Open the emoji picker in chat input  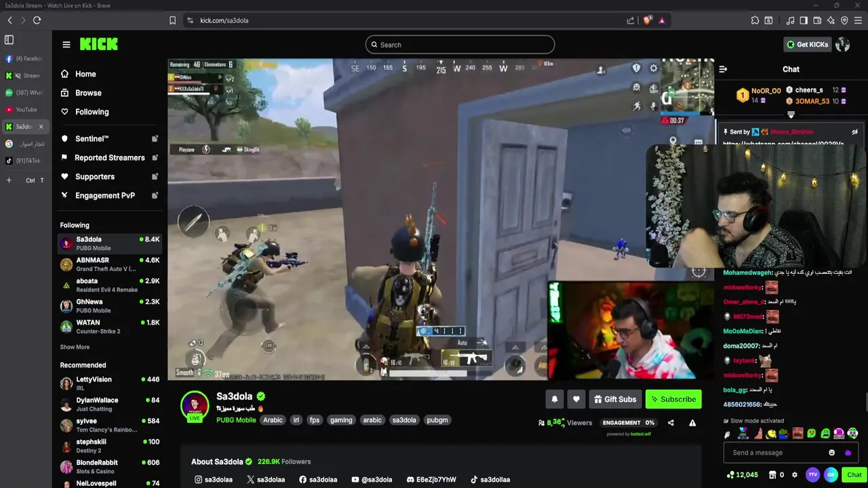pos(832,453)
